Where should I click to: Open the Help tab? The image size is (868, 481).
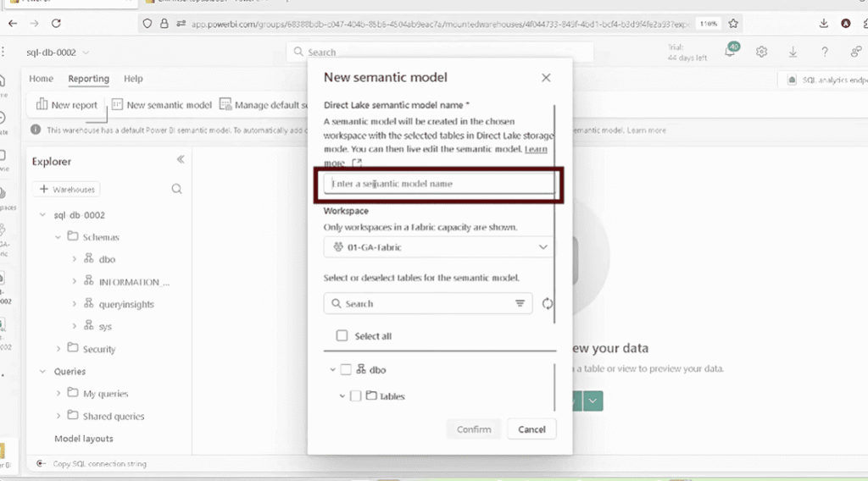pyautogui.click(x=133, y=79)
